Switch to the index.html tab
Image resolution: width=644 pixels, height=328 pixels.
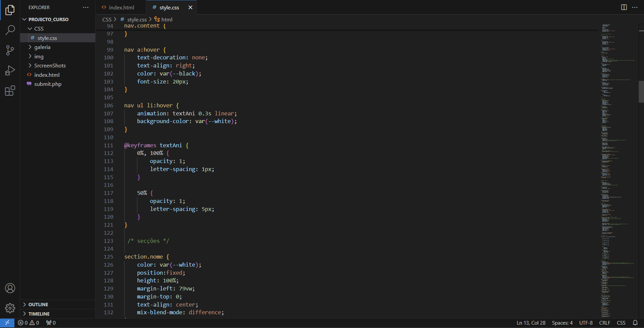[121, 7]
